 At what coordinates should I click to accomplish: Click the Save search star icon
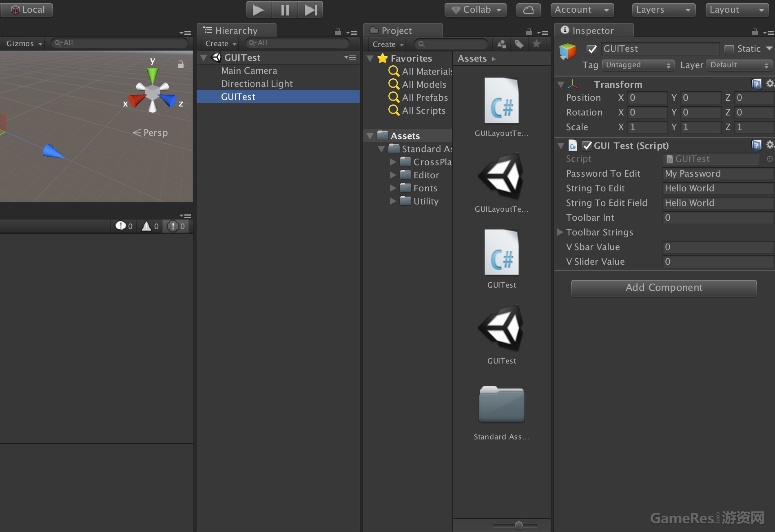point(537,44)
